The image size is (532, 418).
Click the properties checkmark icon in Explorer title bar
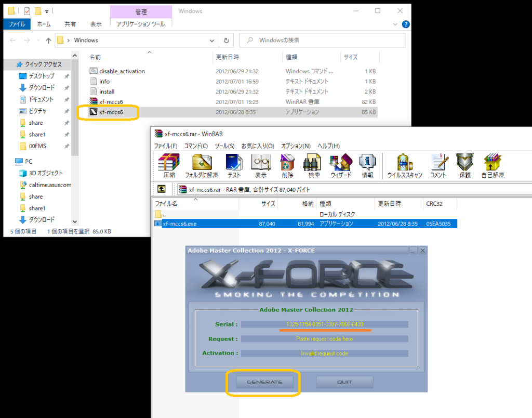[x=27, y=11]
